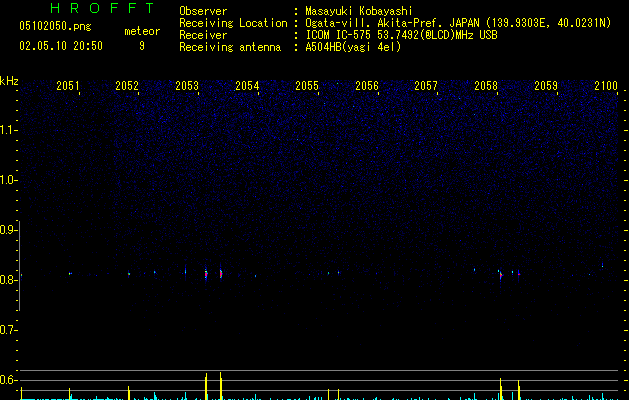The image size is (629, 400).
Task: Click the Observer name Masayuki Kobayashi
Action: tap(359, 11)
